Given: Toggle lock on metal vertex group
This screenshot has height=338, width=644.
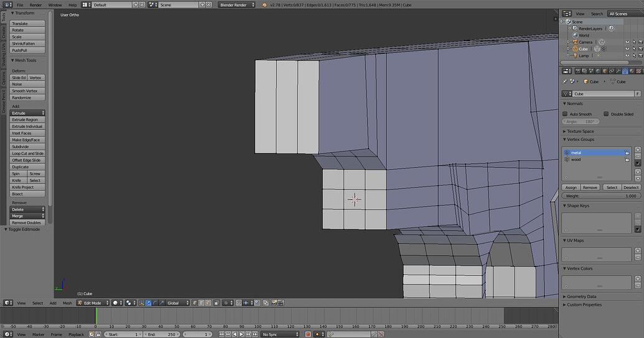Looking at the screenshot, I should coord(627,153).
